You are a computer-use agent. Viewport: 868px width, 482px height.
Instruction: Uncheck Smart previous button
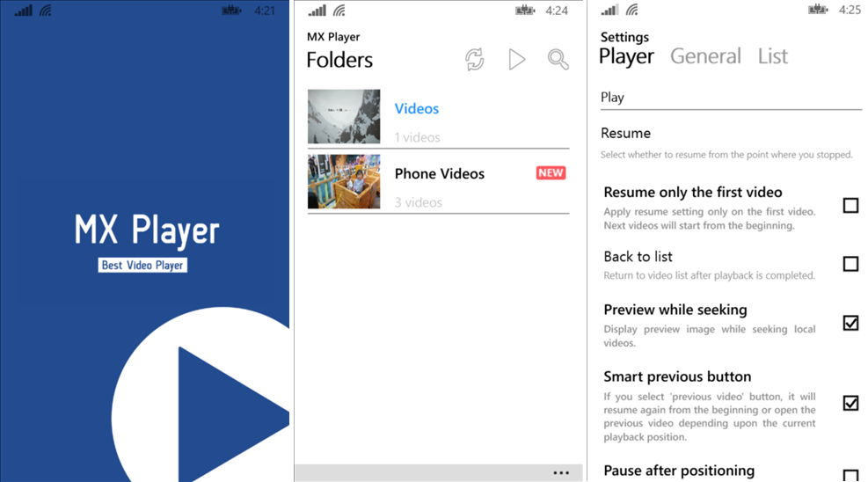(850, 403)
